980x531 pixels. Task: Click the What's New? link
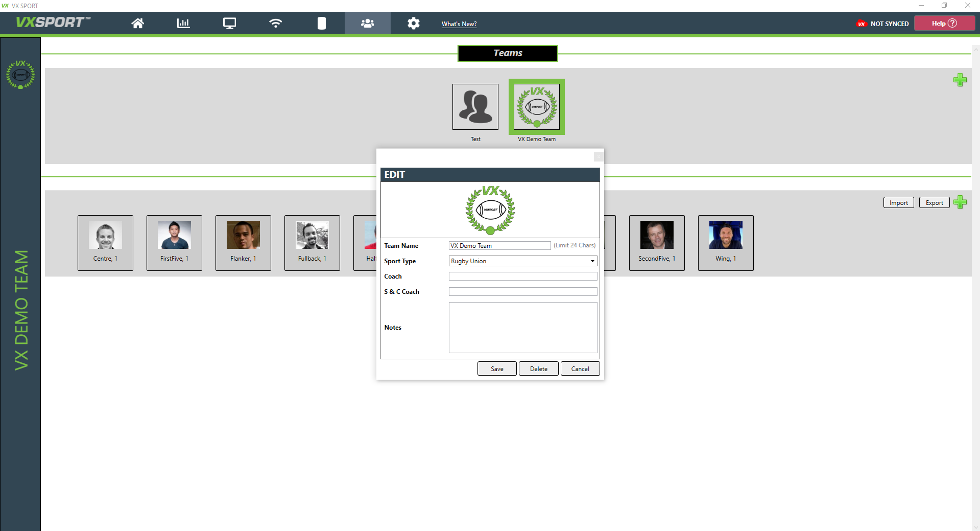tap(459, 24)
